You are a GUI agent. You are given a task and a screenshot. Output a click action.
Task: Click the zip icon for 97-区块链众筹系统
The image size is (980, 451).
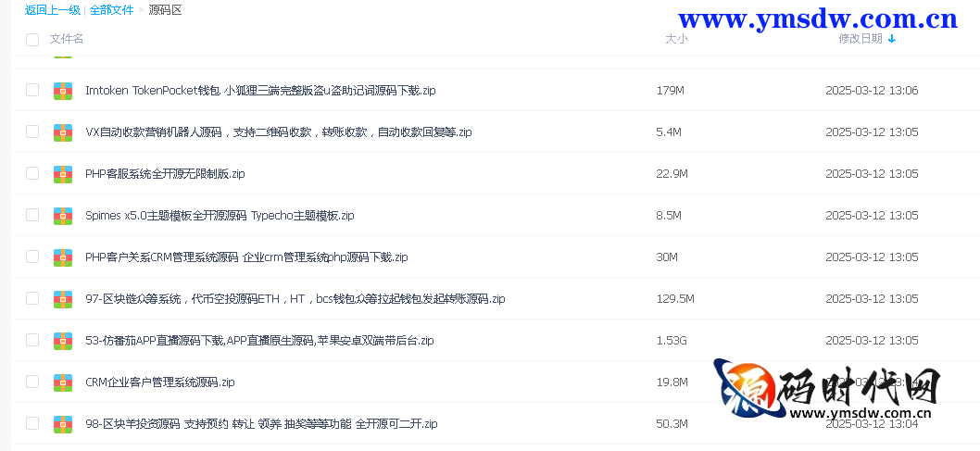pos(63,299)
